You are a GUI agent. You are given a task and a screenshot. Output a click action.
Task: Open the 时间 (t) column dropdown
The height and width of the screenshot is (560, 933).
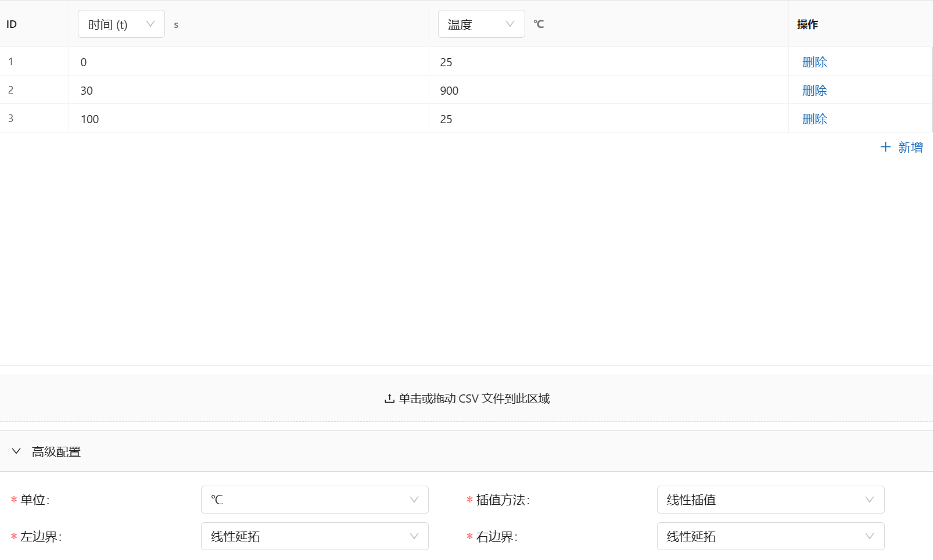tap(121, 24)
